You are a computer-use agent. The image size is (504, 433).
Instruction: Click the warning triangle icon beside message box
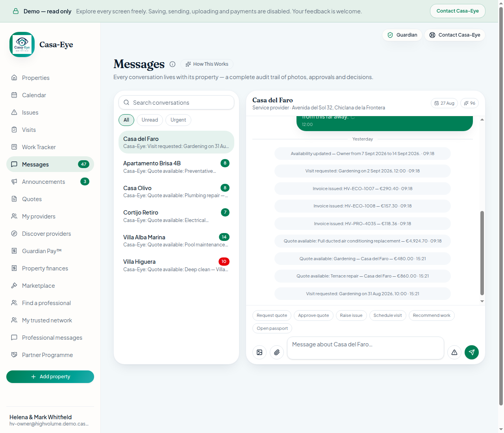(454, 352)
